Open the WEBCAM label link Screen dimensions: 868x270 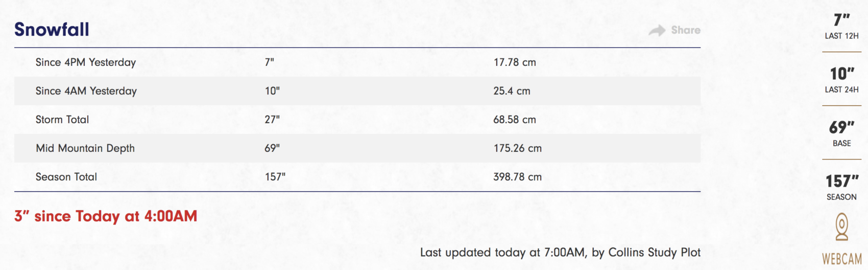[x=841, y=259]
